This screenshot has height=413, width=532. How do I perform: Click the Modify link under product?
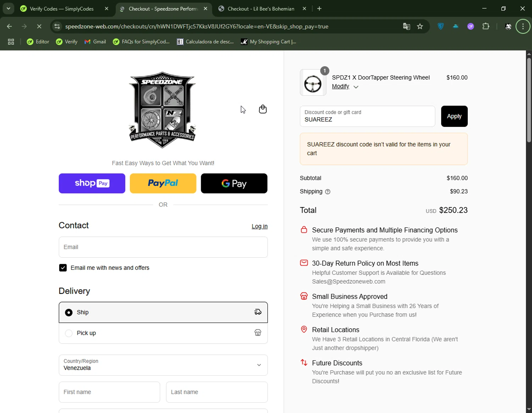[x=340, y=86]
